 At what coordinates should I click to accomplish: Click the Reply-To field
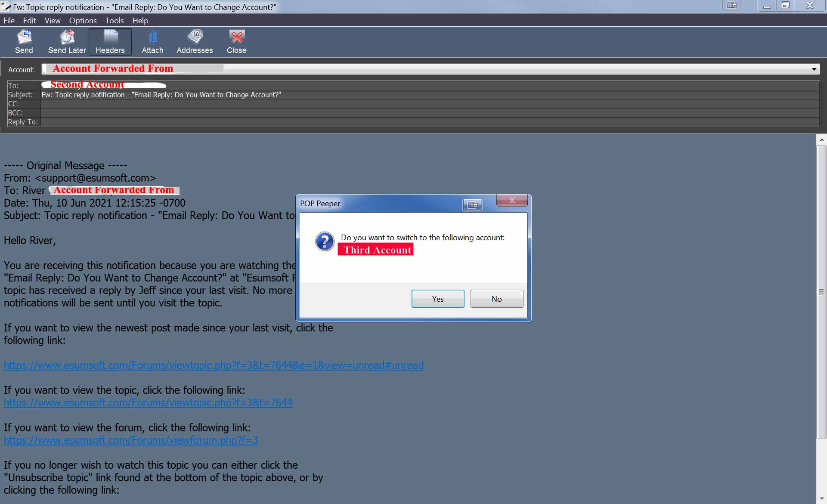[x=430, y=122]
